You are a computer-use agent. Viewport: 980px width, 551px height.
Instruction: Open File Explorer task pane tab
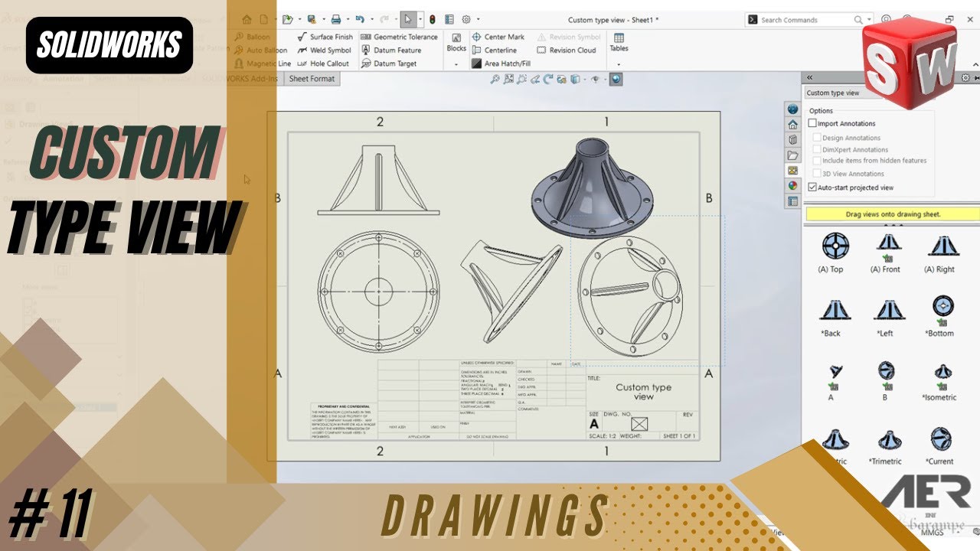(x=793, y=155)
